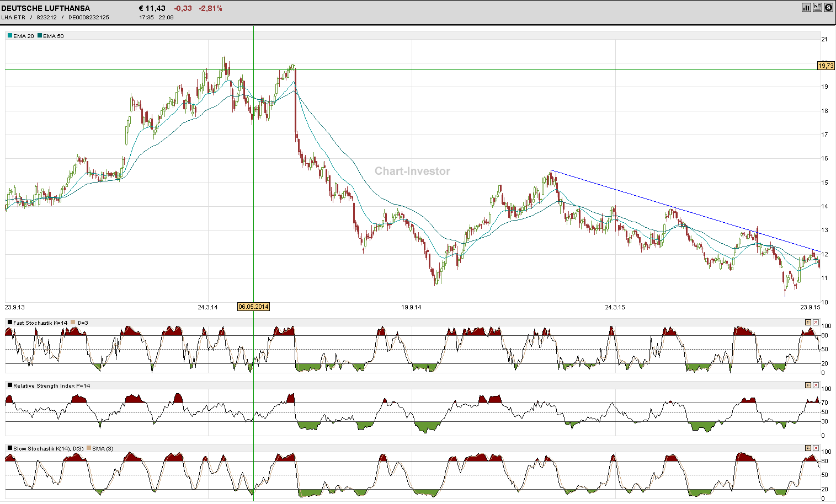
Task: Open settings icon of Relative Strength Index panel
Action: coord(808,385)
